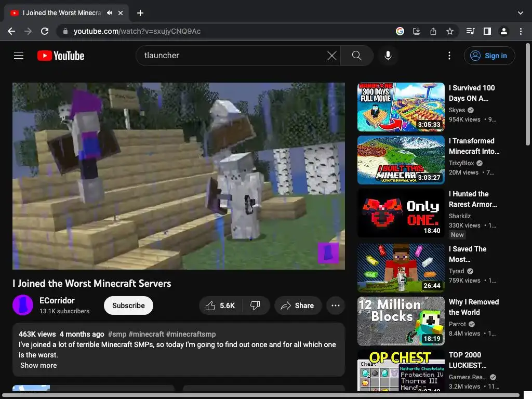
Task: Open YouTube settings three-dot menu
Action: 449,55
